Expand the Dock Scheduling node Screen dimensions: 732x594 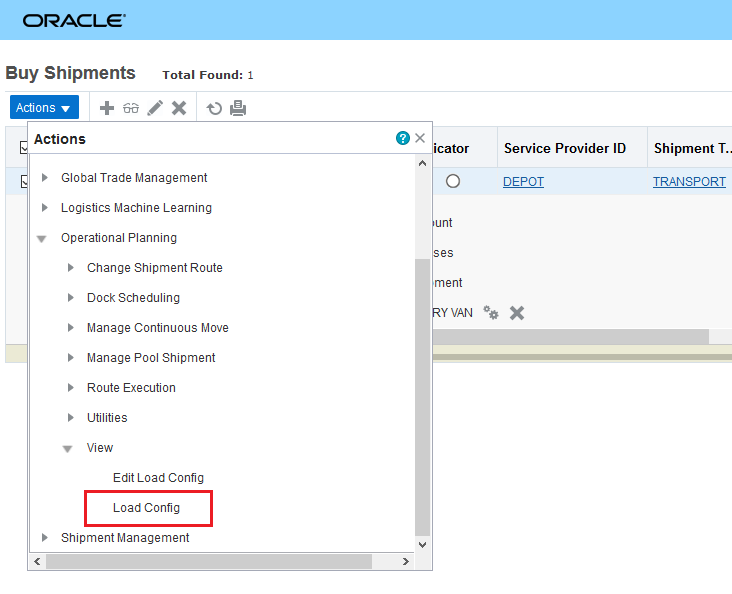click(x=70, y=298)
